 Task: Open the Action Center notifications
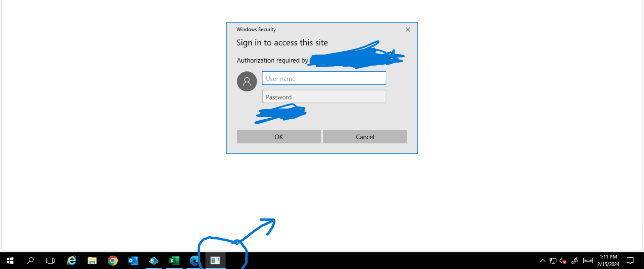coord(630,261)
